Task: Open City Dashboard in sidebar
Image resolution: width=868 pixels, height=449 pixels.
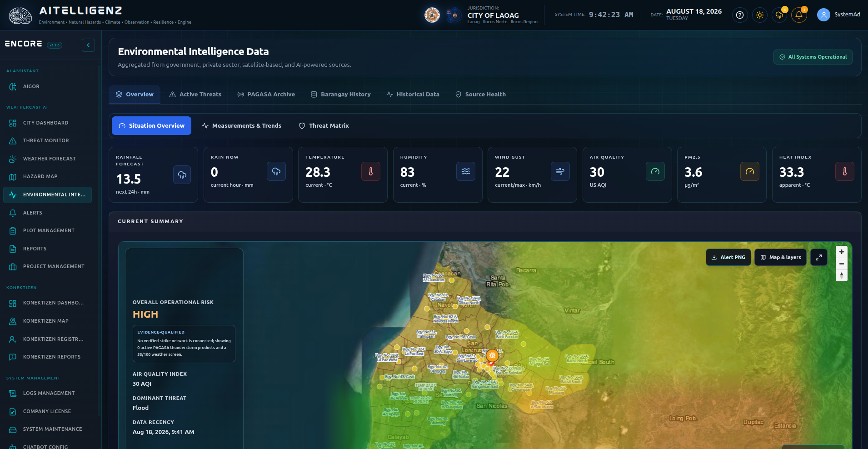Action: pyautogui.click(x=47, y=123)
